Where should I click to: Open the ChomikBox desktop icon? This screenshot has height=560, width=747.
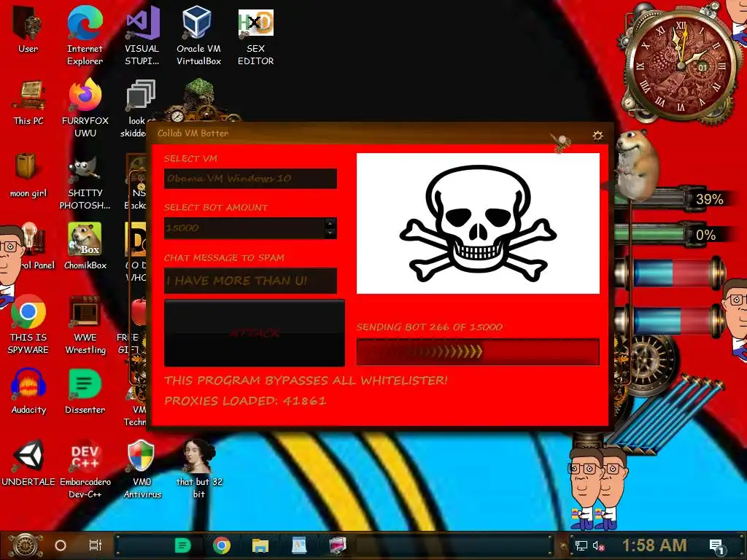(85, 246)
